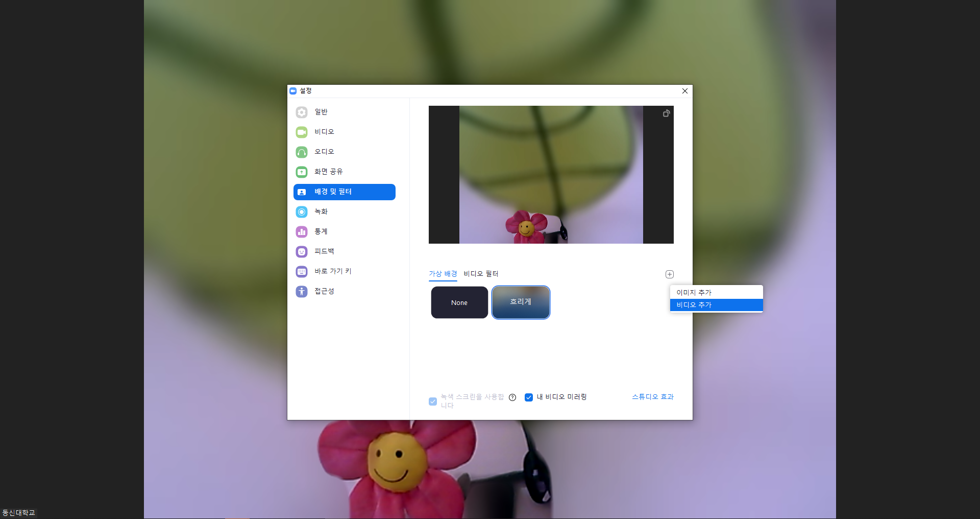The width and height of the screenshot is (980, 519).
Task: Select the None background thumbnail
Action: point(459,302)
